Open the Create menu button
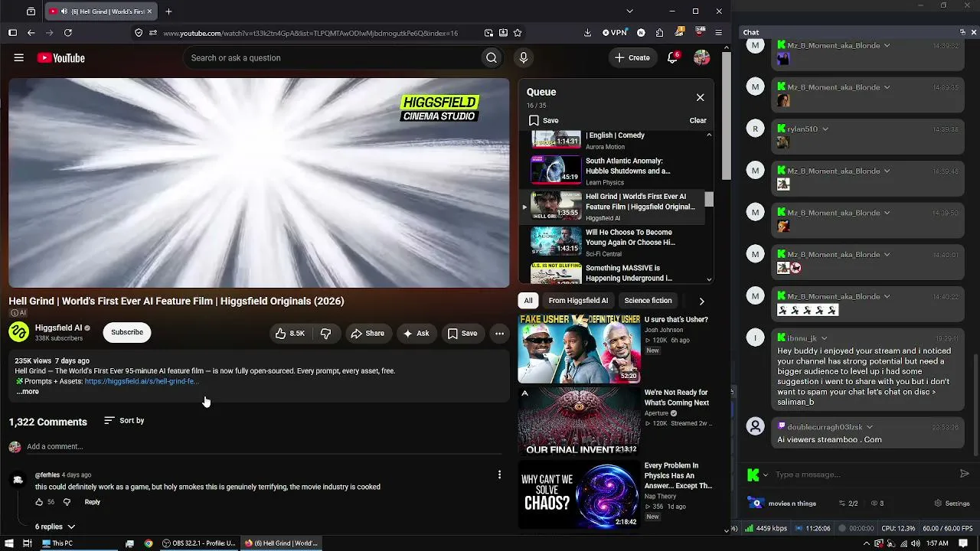This screenshot has height=551, width=980. click(x=632, y=57)
